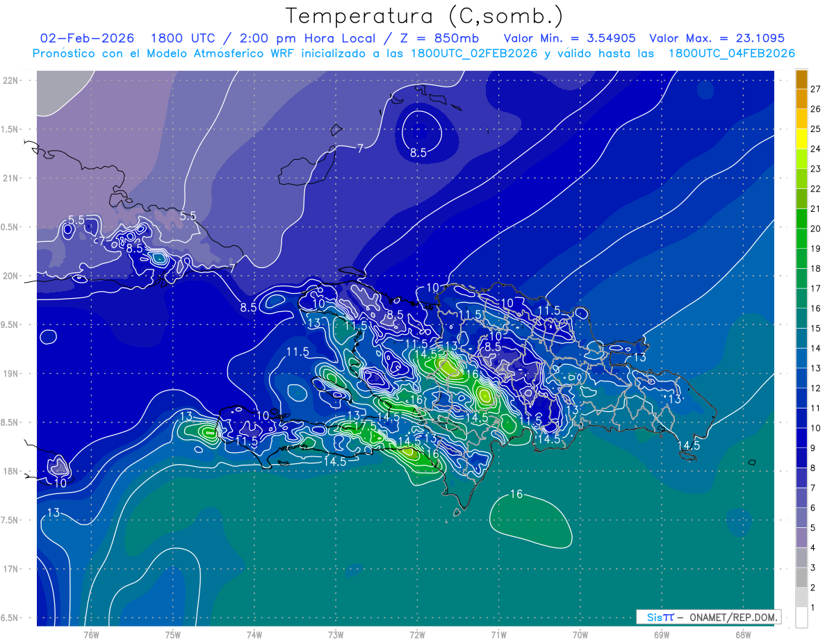Viewport: 834px width, 644px height.
Task: Click the 70W longitude axis label
Action: (580, 635)
